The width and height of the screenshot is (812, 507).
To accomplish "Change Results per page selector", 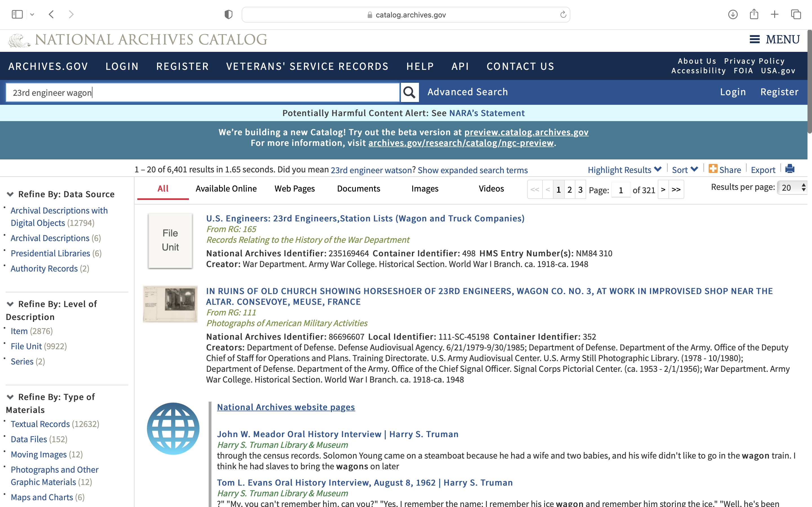I will [x=793, y=188].
